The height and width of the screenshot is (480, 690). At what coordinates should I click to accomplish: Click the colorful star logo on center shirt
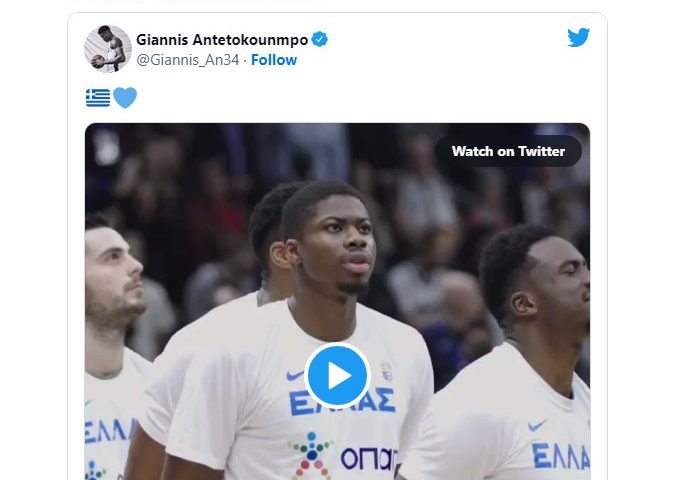312,455
